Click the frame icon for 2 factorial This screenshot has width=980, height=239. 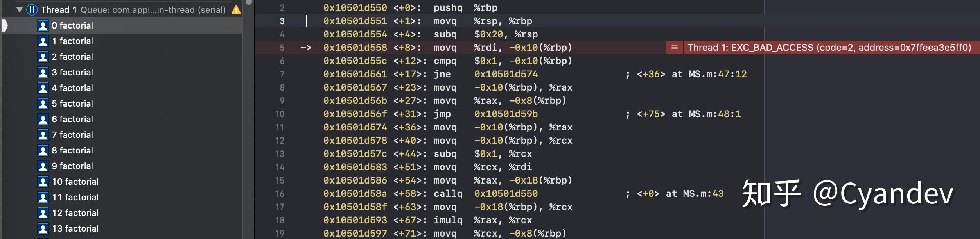coord(43,57)
